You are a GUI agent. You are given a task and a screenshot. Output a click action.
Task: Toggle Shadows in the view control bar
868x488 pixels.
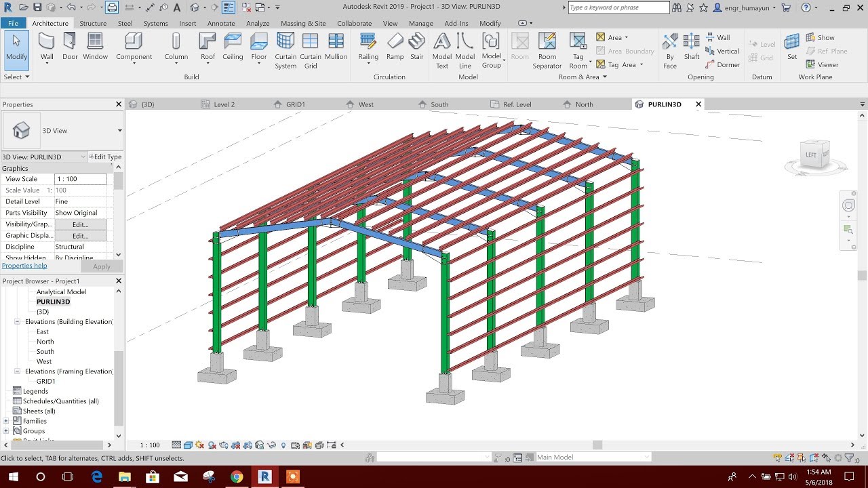(x=211, y=445)
